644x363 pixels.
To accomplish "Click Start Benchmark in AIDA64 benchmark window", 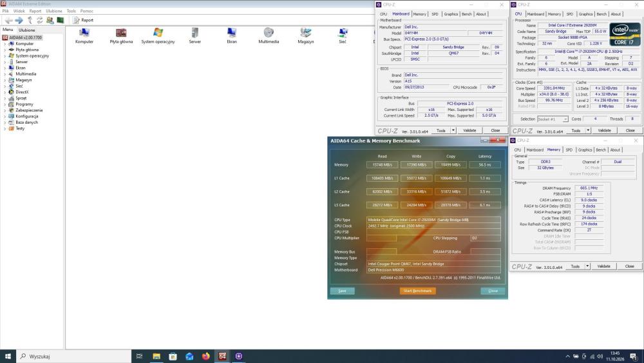I will [418, 291].
